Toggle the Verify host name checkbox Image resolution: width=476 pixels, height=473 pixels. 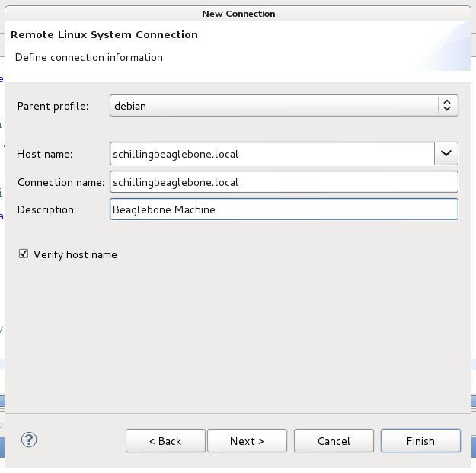[x=24, y=254]
